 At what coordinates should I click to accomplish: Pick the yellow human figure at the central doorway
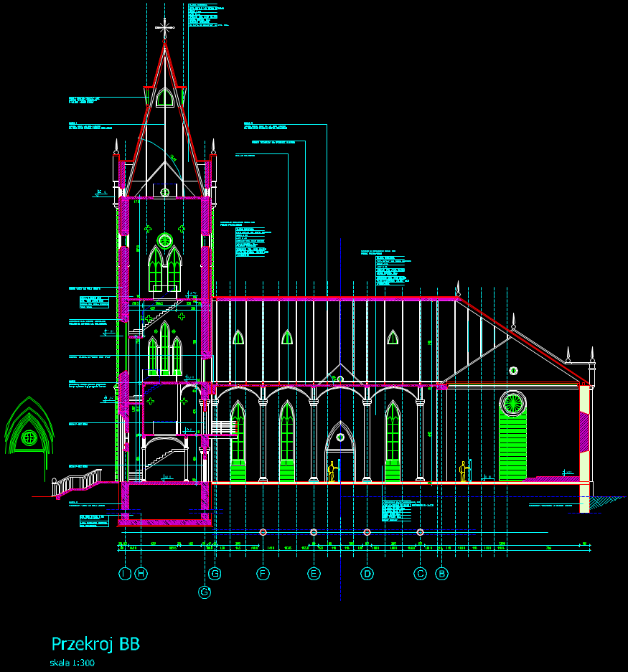point(332,471)
